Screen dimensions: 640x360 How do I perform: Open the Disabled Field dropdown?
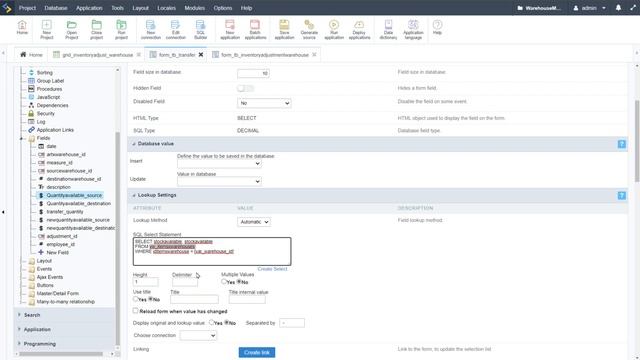coord(264,103)
